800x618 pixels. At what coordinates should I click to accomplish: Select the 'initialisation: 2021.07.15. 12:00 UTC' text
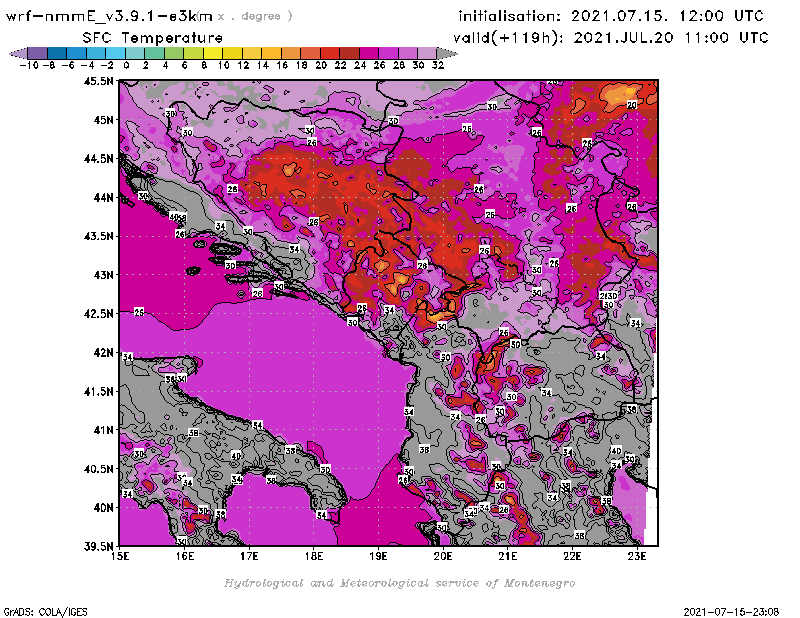[611, 16]
